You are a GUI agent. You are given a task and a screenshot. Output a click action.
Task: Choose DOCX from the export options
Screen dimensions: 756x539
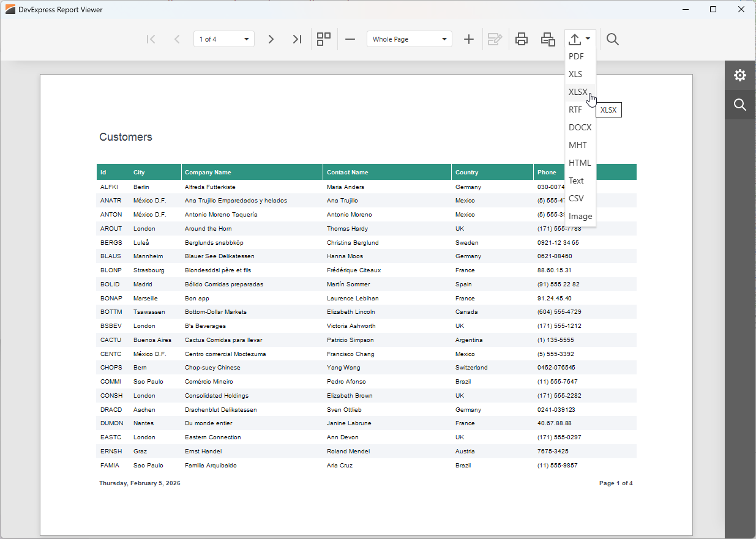580,127
